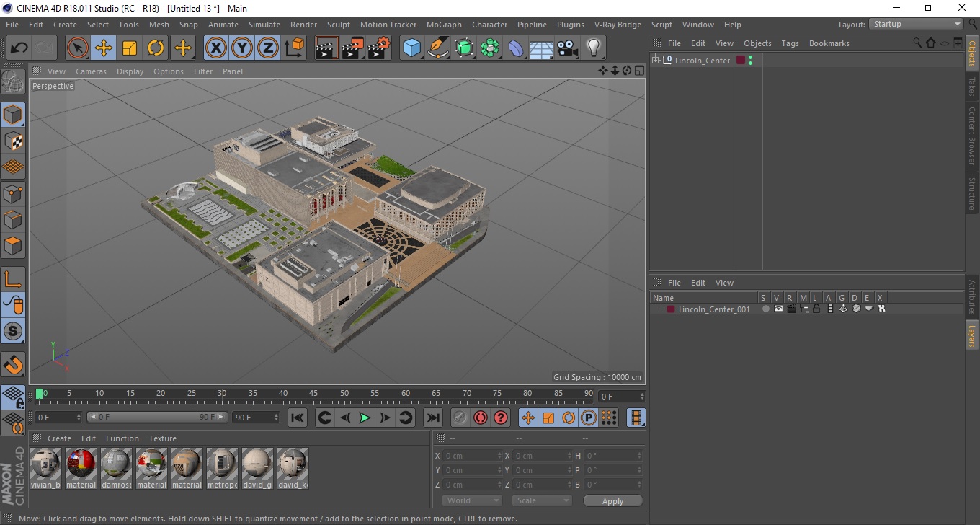Click the Lincoln_Center layer color swatch
Image resolution: width=980 pixels, height=525 pixels.
(740, 61)
